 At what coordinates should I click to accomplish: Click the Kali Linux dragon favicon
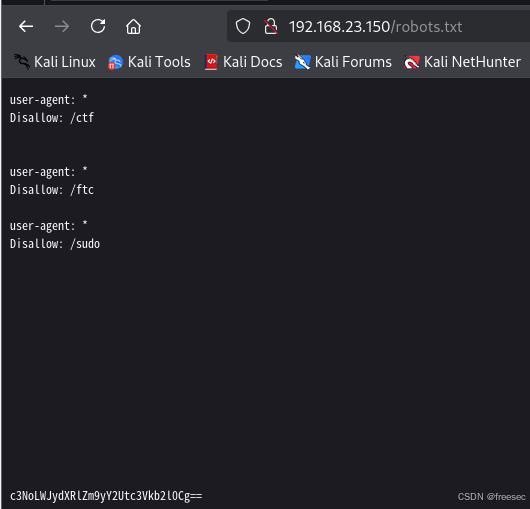[22, 62]
